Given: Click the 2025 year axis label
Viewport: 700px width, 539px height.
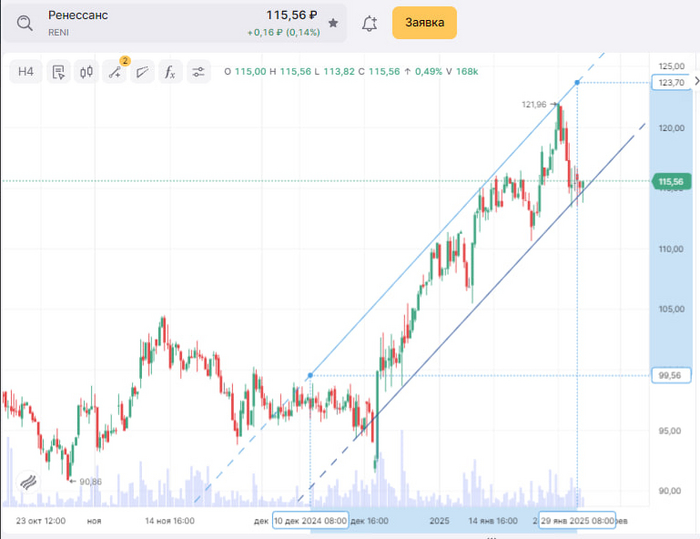Looking at the screenshot, I should (x=439, y=521).
